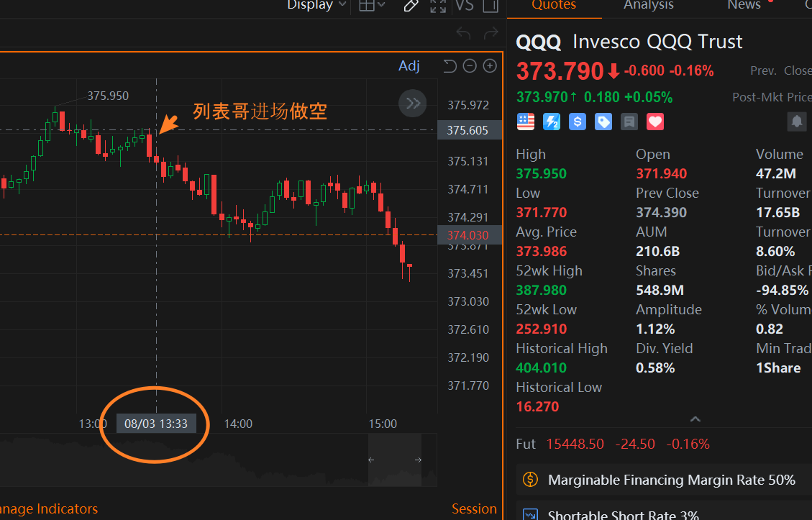Click the Fut 15448.50 futures value
This screenshot has width=812, height=520.
(x=575, y=444)
